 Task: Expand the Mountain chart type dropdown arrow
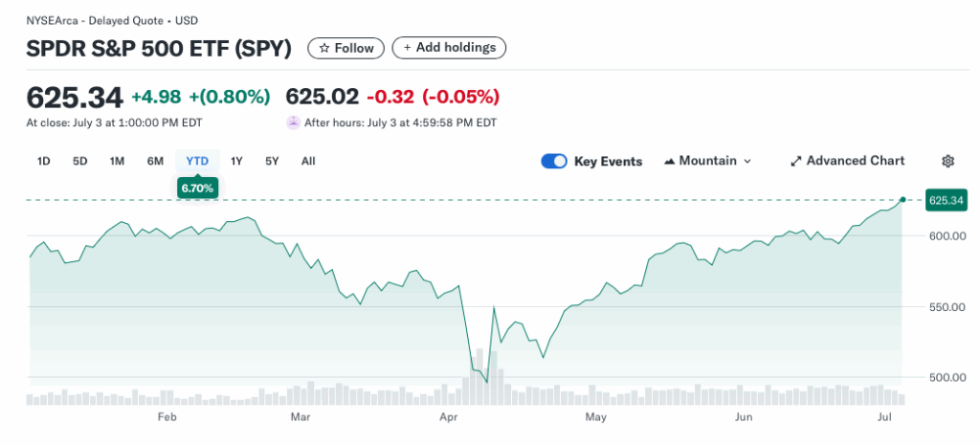[x=747, y=161]
